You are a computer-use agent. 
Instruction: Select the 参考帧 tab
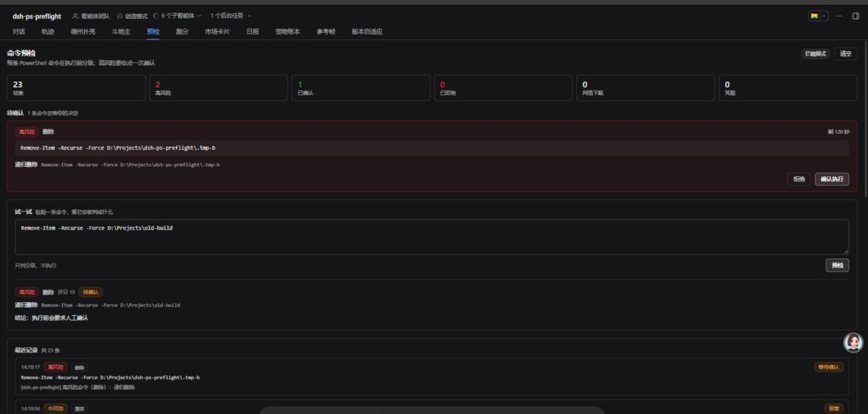[x=326, y=31]
